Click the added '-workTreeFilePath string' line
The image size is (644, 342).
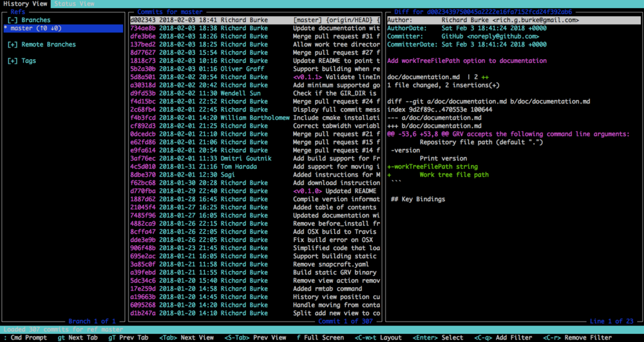(x=433, y=167)
